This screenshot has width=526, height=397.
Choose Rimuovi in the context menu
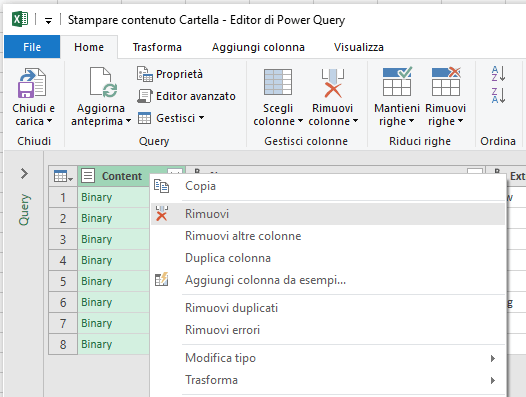click(x=327, y=214)
